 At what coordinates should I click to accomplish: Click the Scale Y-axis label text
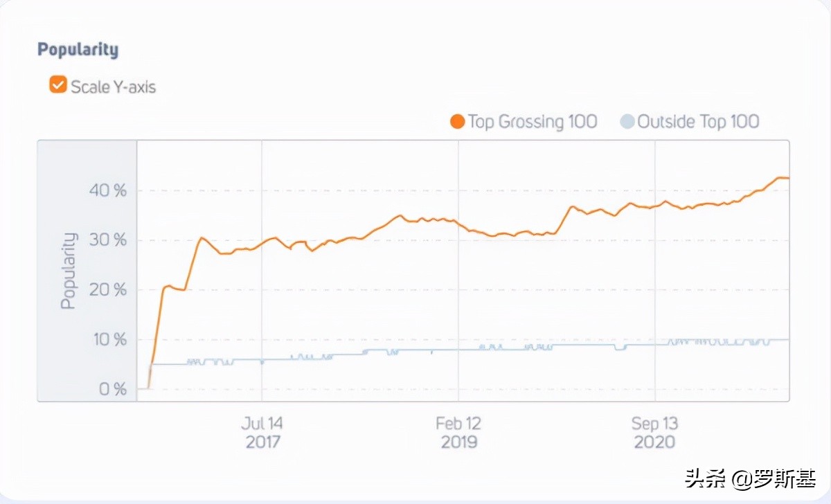click(113, 87)
